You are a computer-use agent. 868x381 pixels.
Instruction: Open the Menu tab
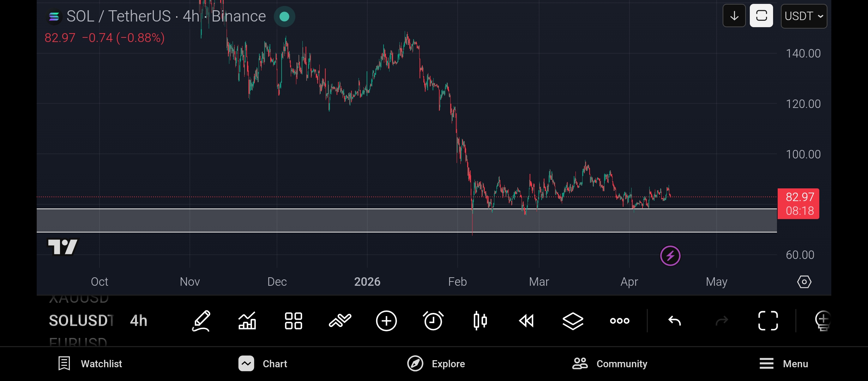click(x=783, y=364)
